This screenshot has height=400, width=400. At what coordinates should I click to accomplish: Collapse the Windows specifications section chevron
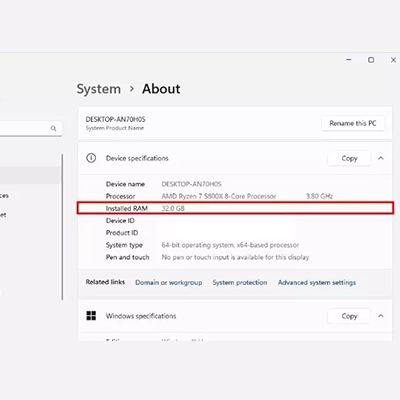coord(381,316)
